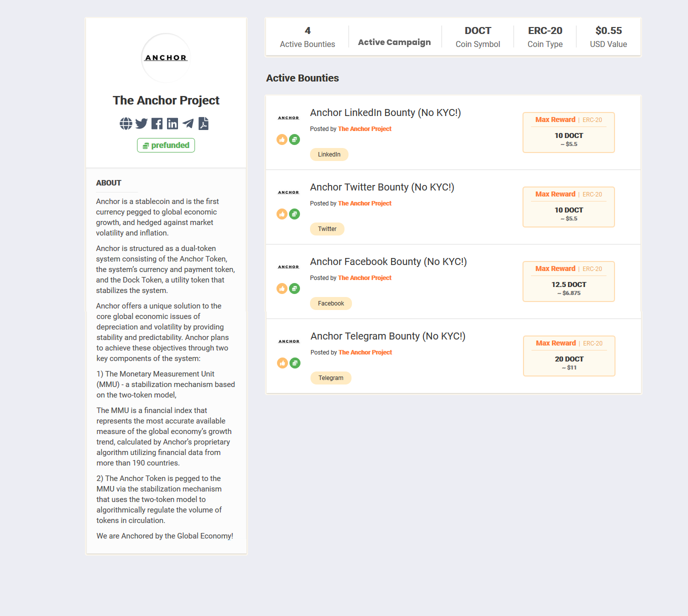This screenshot has width=688, height=616.
Task: Click the prefunded badge
Action: 166,145
